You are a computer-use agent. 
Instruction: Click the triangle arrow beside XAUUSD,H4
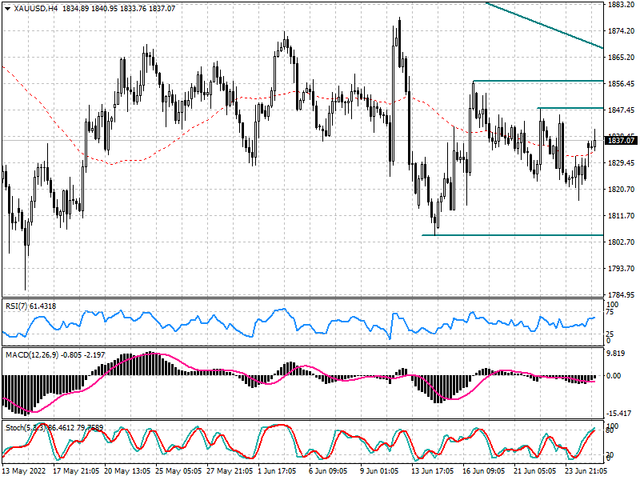(6, 8)
